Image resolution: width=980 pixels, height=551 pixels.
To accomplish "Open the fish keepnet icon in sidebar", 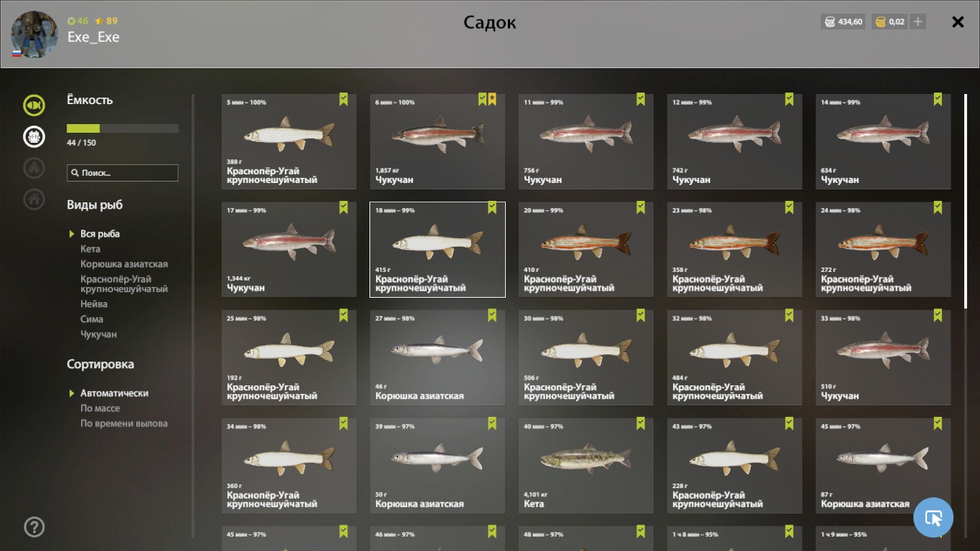I will coord(34,105).
